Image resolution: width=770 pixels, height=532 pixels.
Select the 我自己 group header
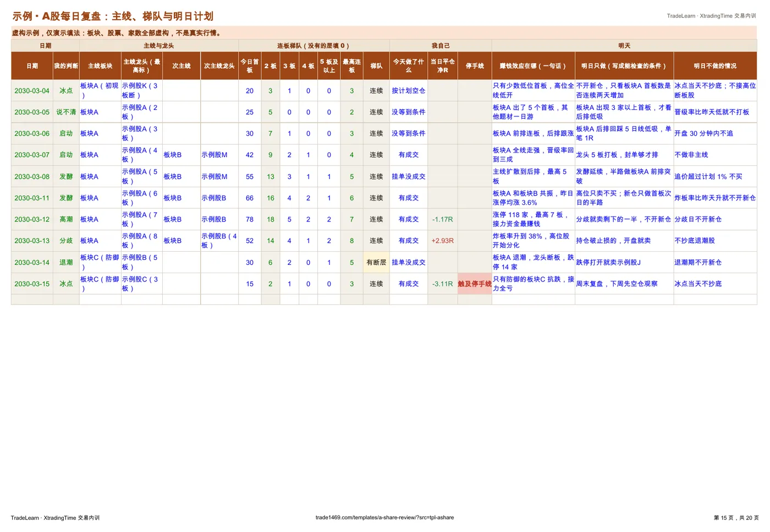tap(441, 46)
